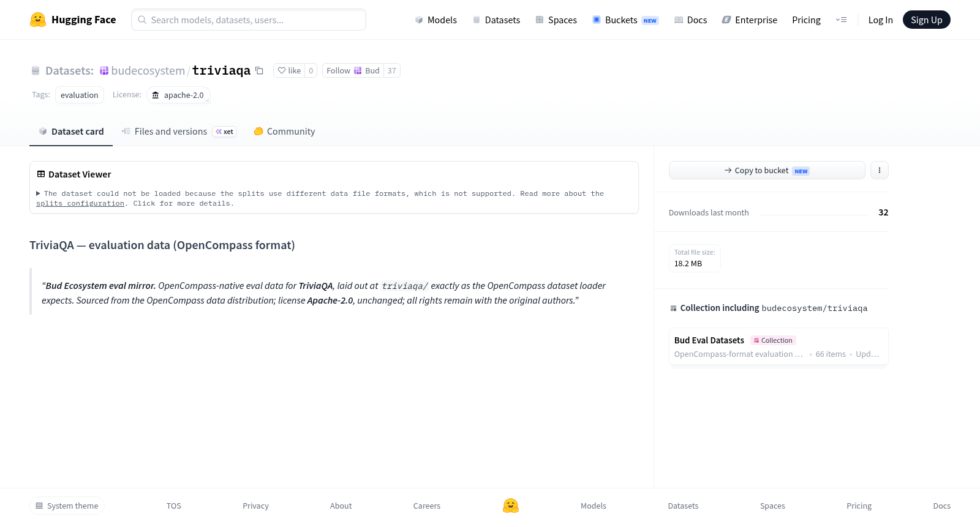Open Datasets in the top navigation
The height and width of the screenshot is (527, 980).
pyautogui.click(x=496, y=20)
